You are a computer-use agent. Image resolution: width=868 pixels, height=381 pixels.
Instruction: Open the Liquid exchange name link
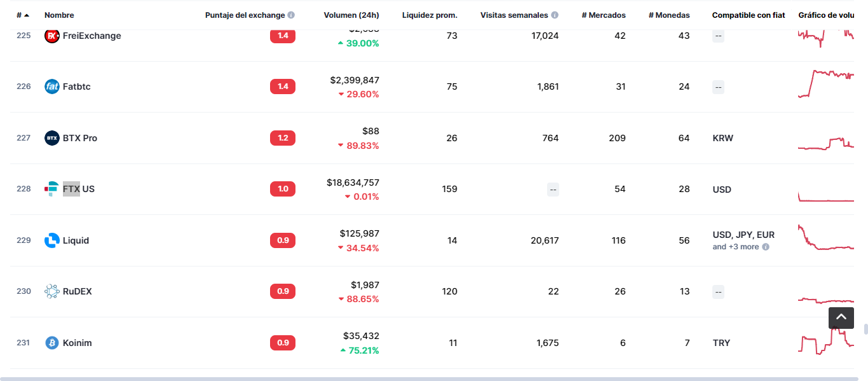[x=76, y=240]
